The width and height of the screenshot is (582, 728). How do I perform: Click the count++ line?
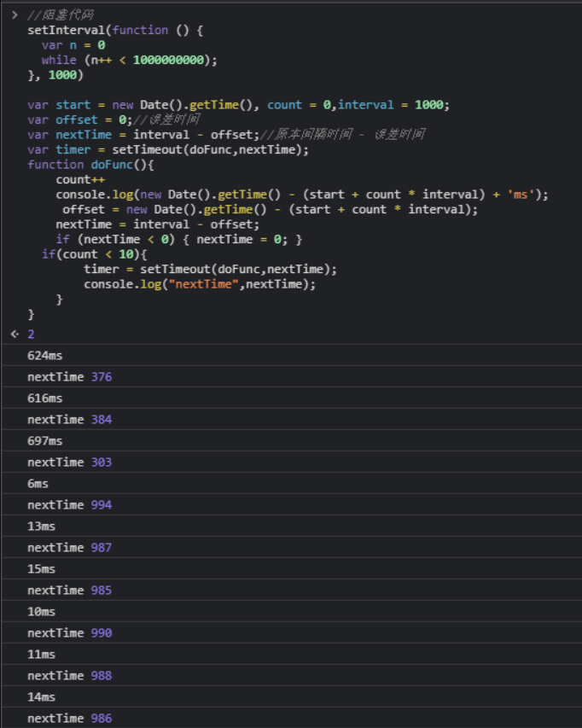80,180
